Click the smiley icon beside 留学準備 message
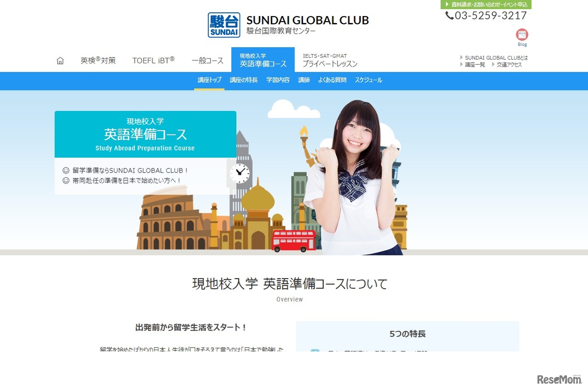The width and height of the screenshot is (588, 390). coord(66,170)
